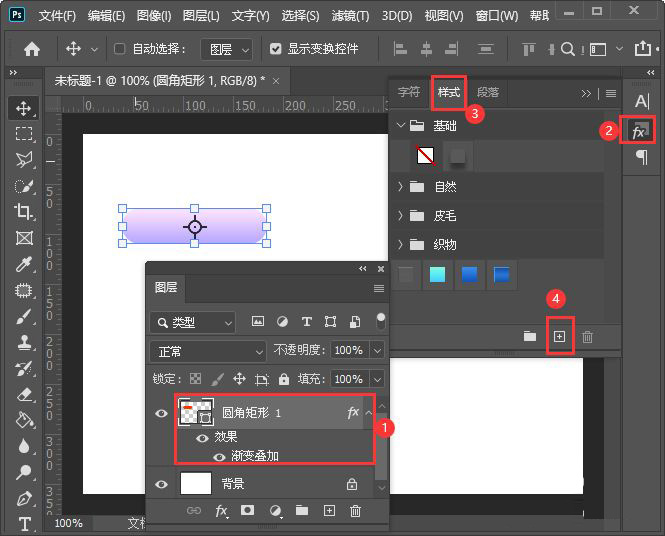This screenshot has height=536, width=665.
Task: Open the Styles fx panel icon
Action: click(639, 131)
